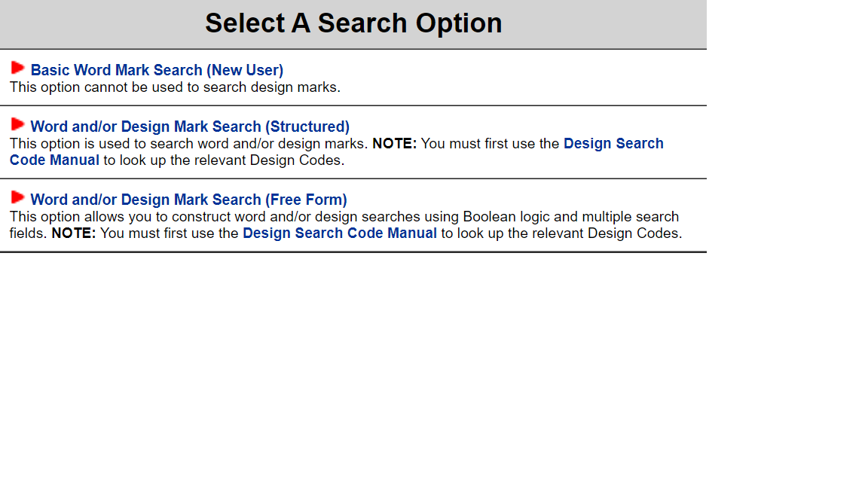The height and width of the screenshot is (488, 868).
Task: Open Design Search Code Manual link in Free Form description
Action: [x=339, y=233]
